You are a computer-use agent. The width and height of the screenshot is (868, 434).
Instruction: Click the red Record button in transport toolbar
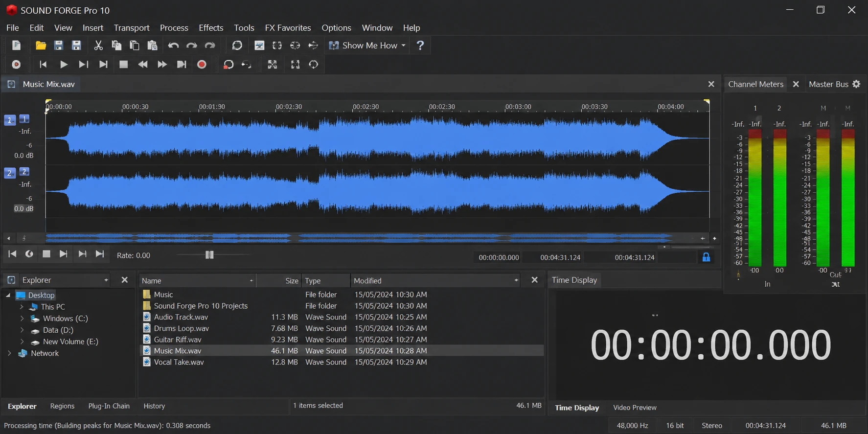[x=202, y=65]
